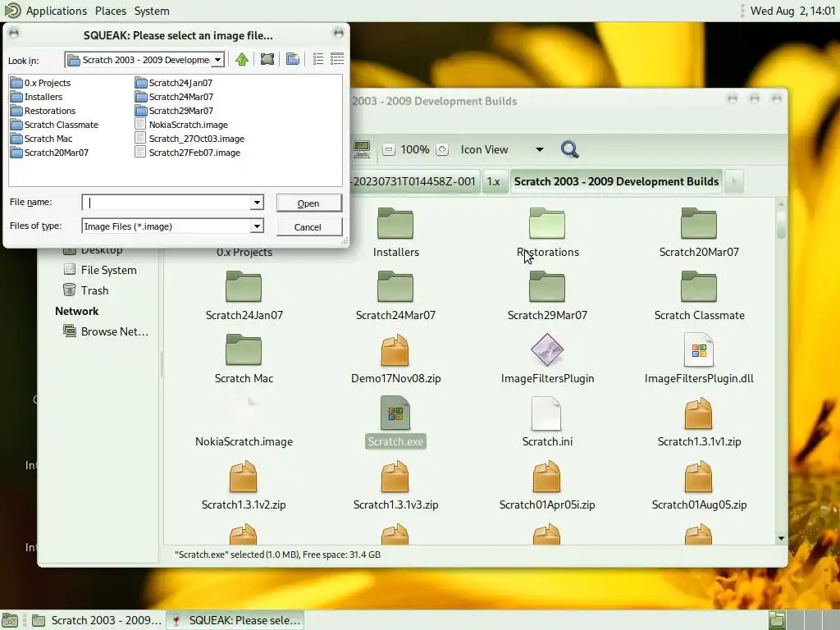Zoom out in file manager

click(x=389, y=149)
